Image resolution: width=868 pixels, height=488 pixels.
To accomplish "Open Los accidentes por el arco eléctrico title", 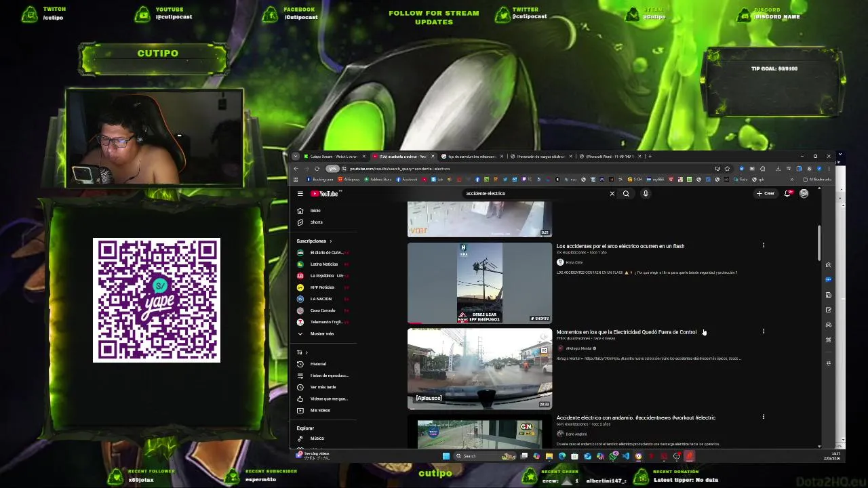I will pyautogui.click(x=620, y=246).
